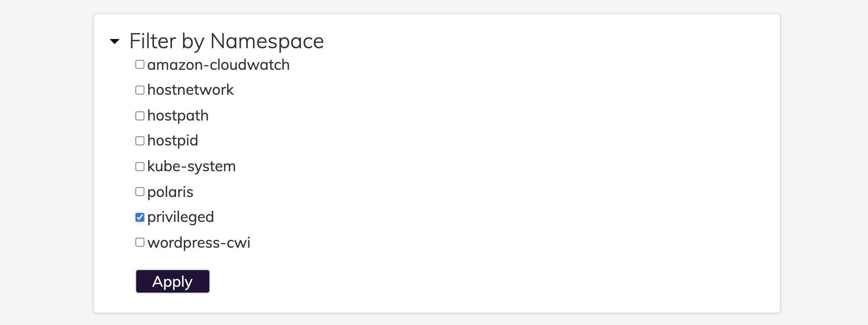This screenshot has width=868, height=325.
Task: Click the hostpid label text
Action: (x=173, y=141)
